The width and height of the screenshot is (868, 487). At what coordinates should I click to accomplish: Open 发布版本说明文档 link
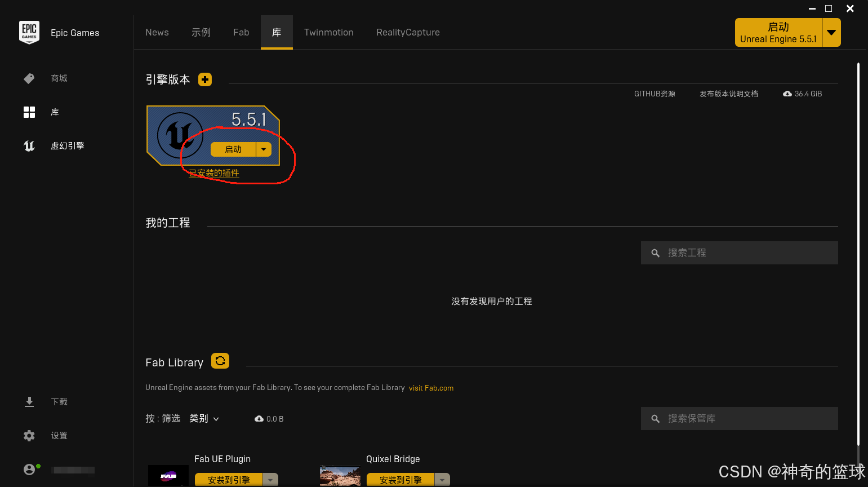(729, 94)
